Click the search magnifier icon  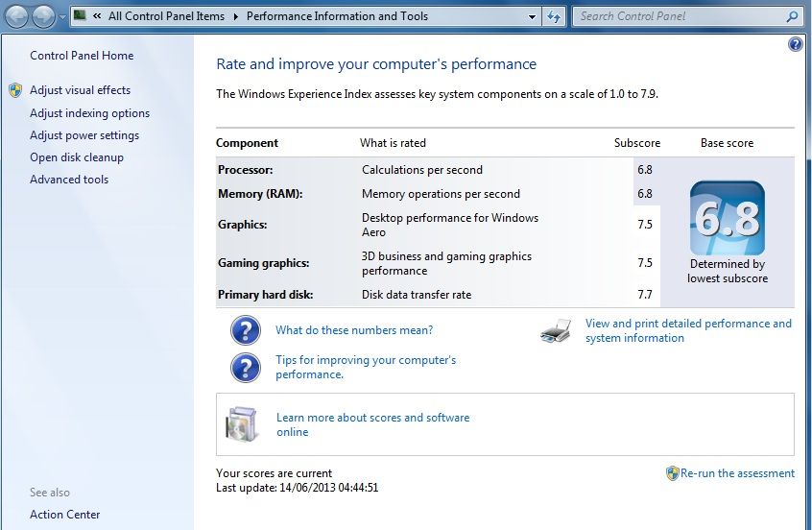791,16
